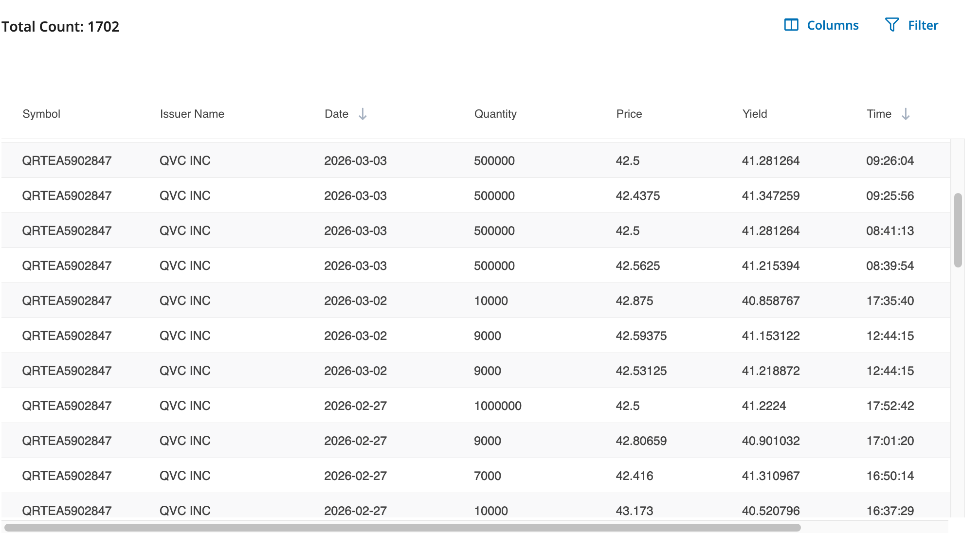Click the Total Count: 1702 text
This screenshot has height=533, width=980.
(x=60, y=26)
